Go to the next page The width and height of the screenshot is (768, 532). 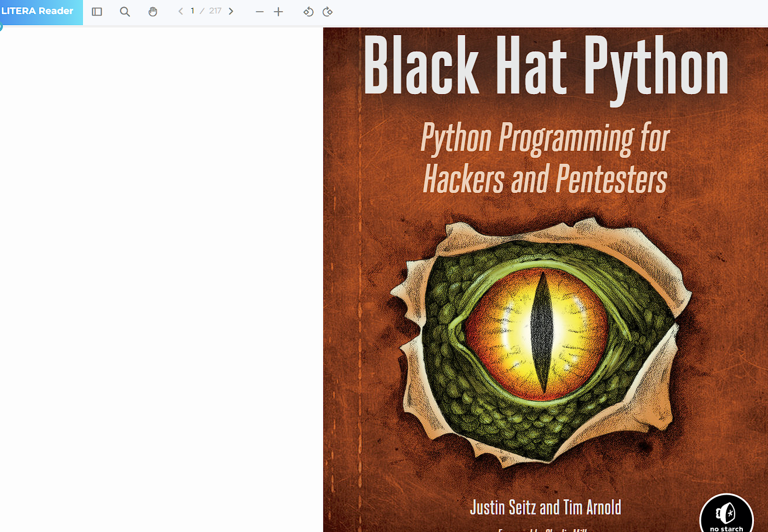coord(231,11)
